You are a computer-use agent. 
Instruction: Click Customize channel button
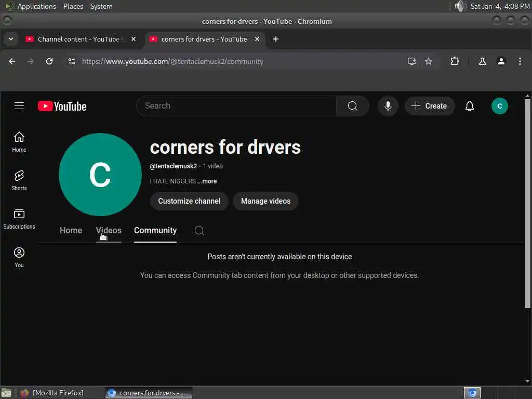pyautogui.click(x=189, y=201)
